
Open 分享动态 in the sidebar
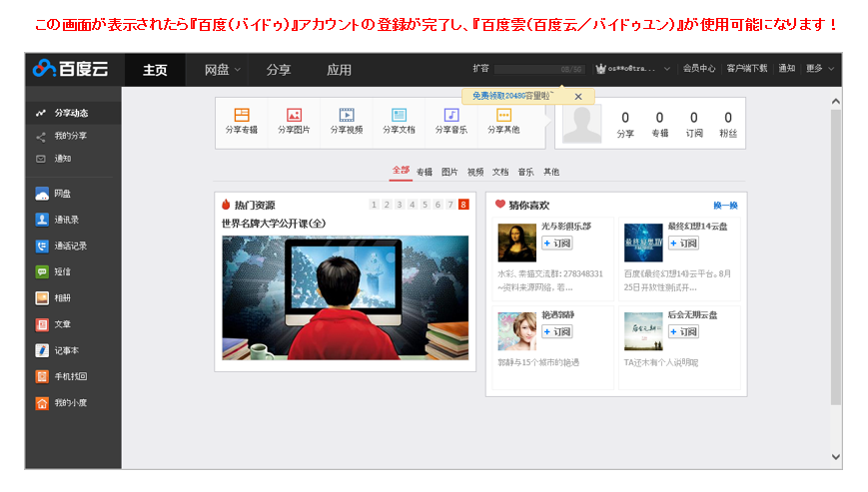(x=73, y=113)
